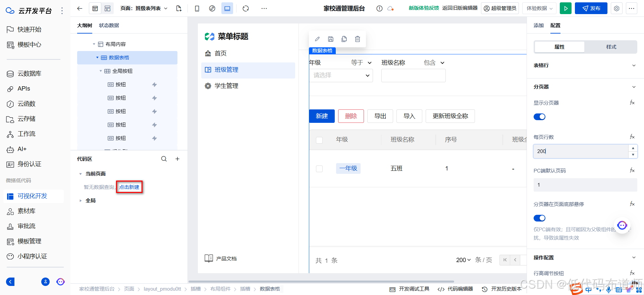Click the 导出 button

point(380,116)
